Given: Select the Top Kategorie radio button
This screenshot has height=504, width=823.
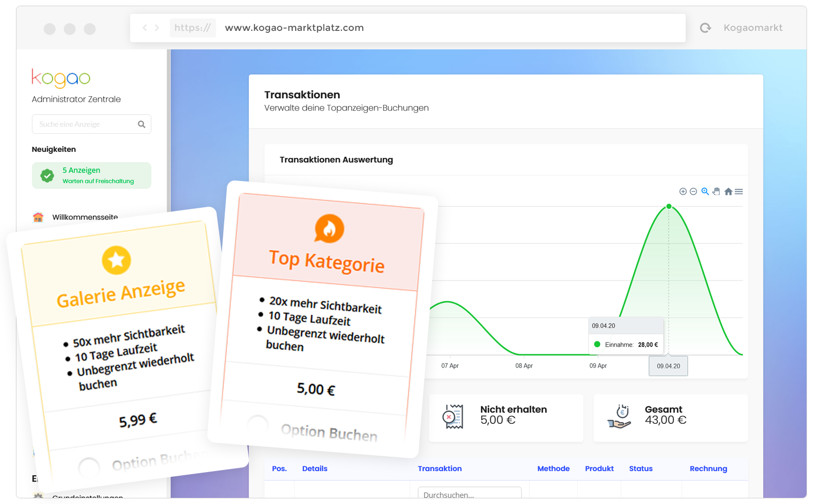Looking at the screenshot, I should click(258, 425).
